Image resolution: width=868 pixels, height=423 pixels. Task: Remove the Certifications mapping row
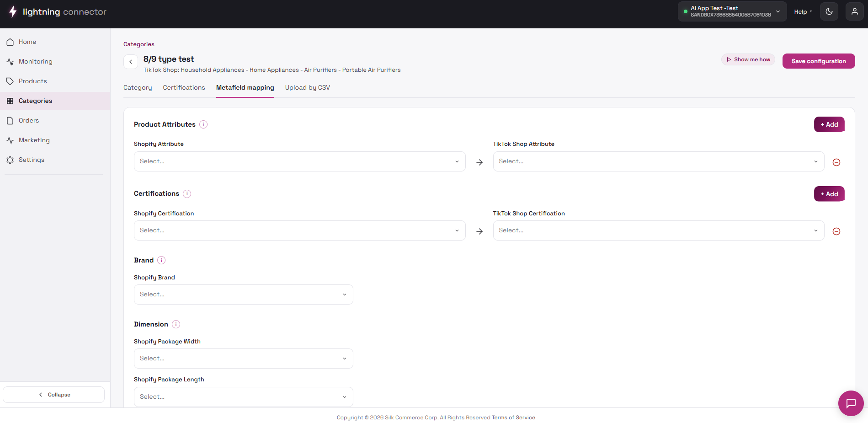(x=836, y=231)
